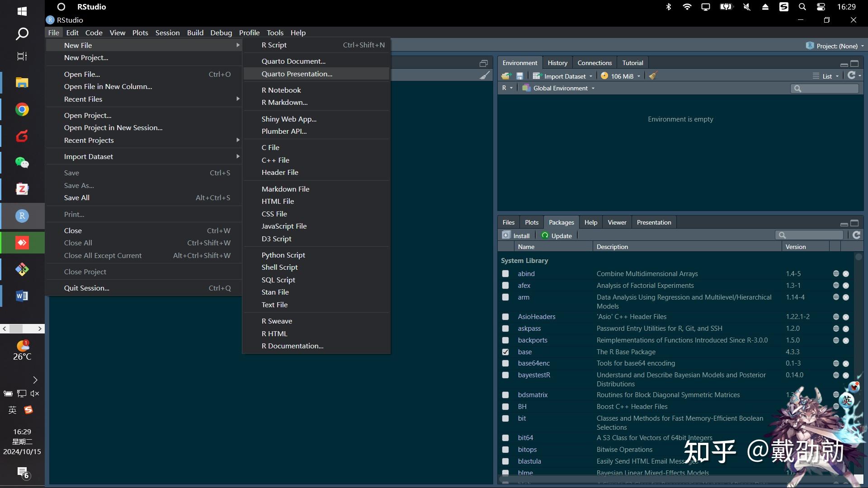
Task: Open abind package website globe icon
Action: [x=836, y=274]
